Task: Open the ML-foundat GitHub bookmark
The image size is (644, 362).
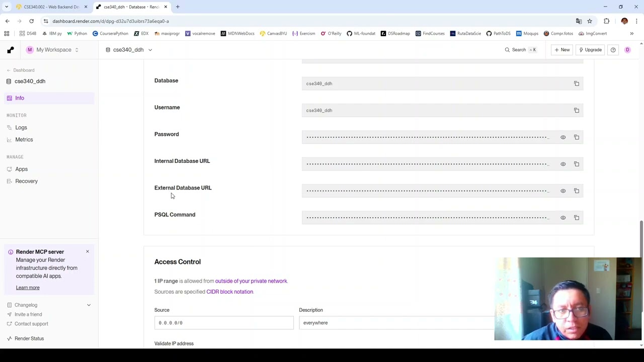Action: (361, 34)
